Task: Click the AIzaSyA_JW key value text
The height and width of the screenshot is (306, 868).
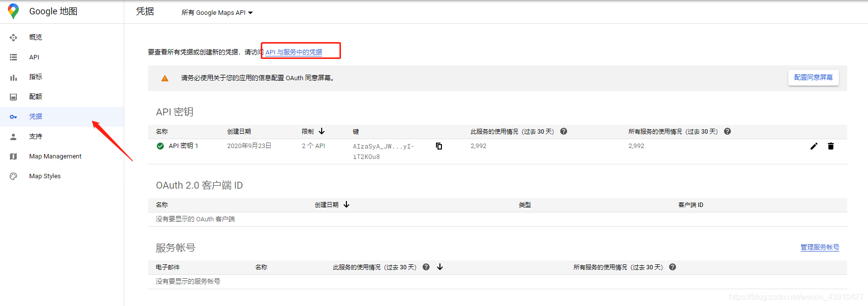Action: (384, 152)
